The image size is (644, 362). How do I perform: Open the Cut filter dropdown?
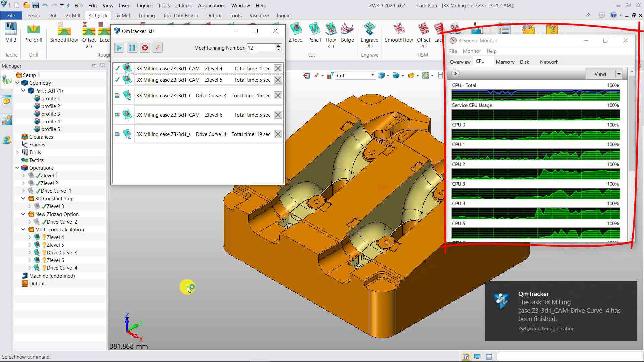click(372, 76)
